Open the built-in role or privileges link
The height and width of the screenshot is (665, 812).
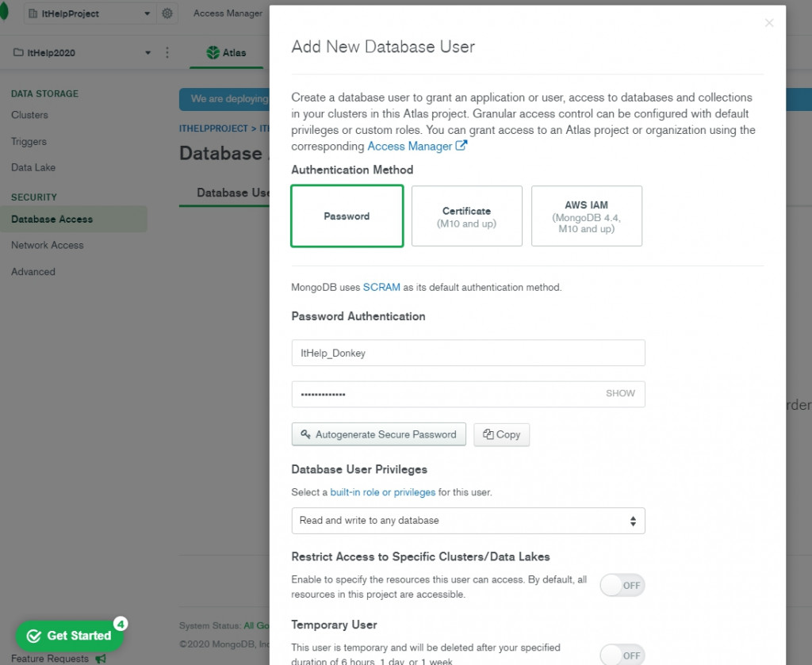click(383, 492)
